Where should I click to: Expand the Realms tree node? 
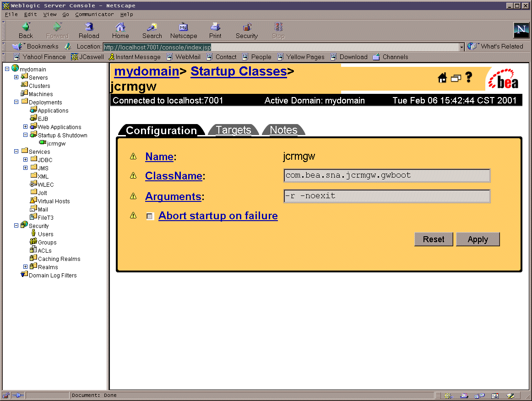[25, 267]
